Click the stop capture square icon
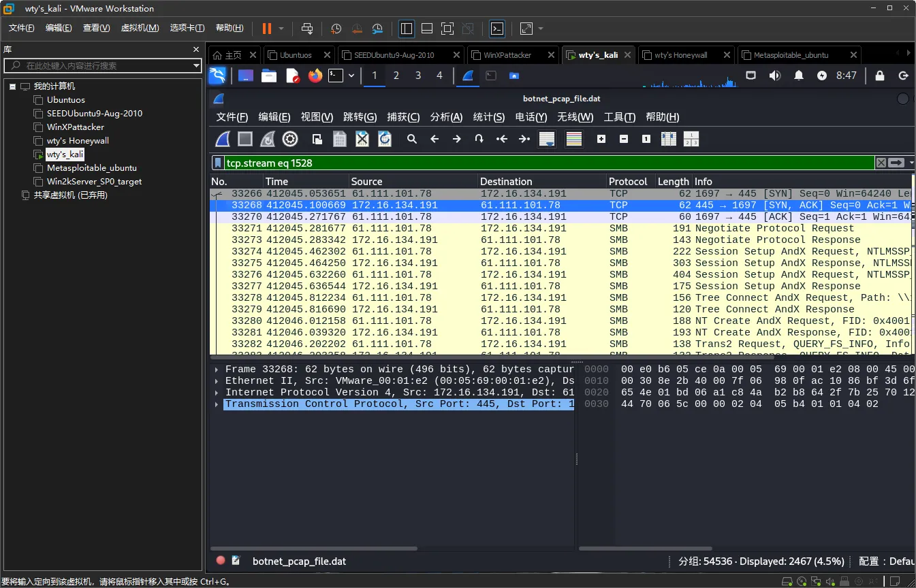The image size is (916, 588). click(245, 140)
